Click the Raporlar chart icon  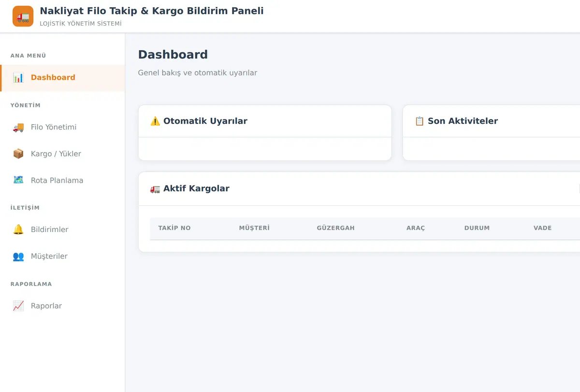[x=18, y=306]
